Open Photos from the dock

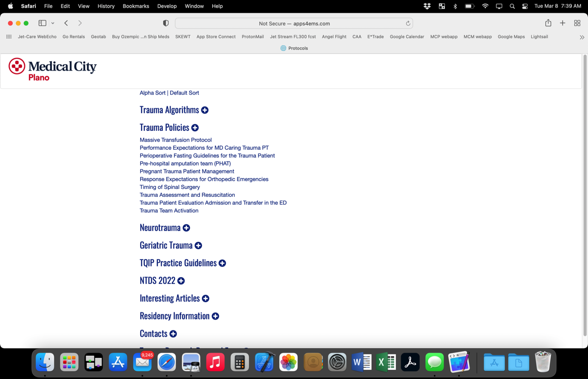pos(289,362)
